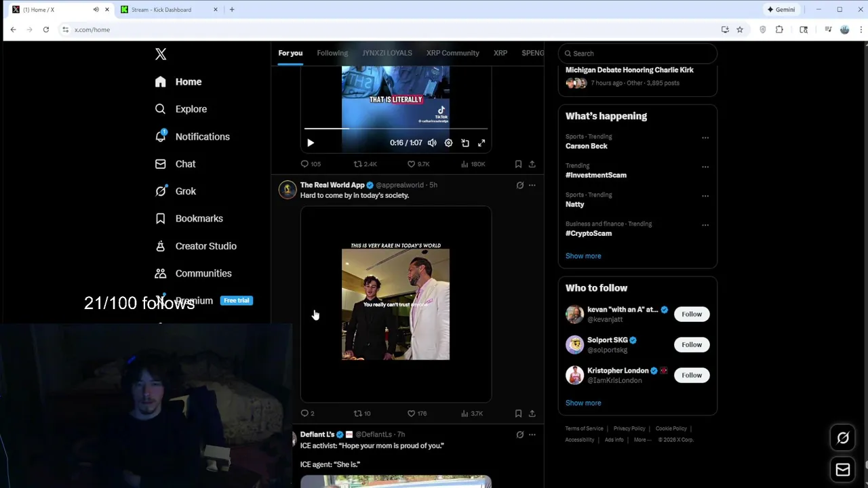Viewport: 868px width, 488px height.
Task: Enable picture-in-picture on video
Action: [465, 143]
